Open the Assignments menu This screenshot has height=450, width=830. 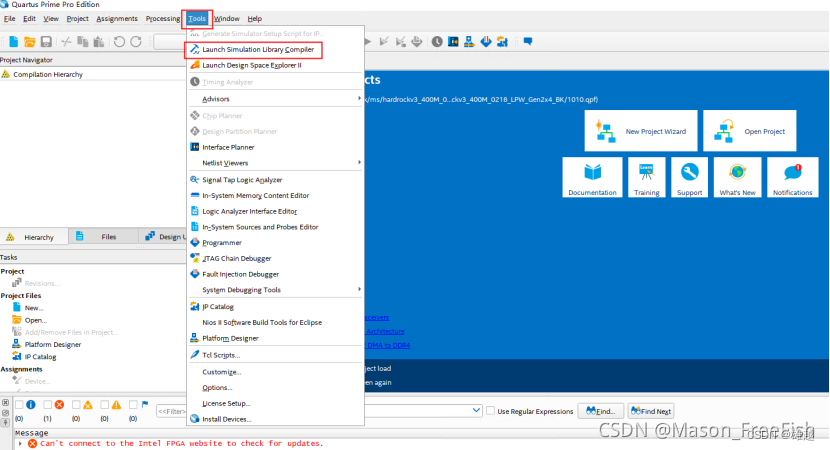[117, 19]
